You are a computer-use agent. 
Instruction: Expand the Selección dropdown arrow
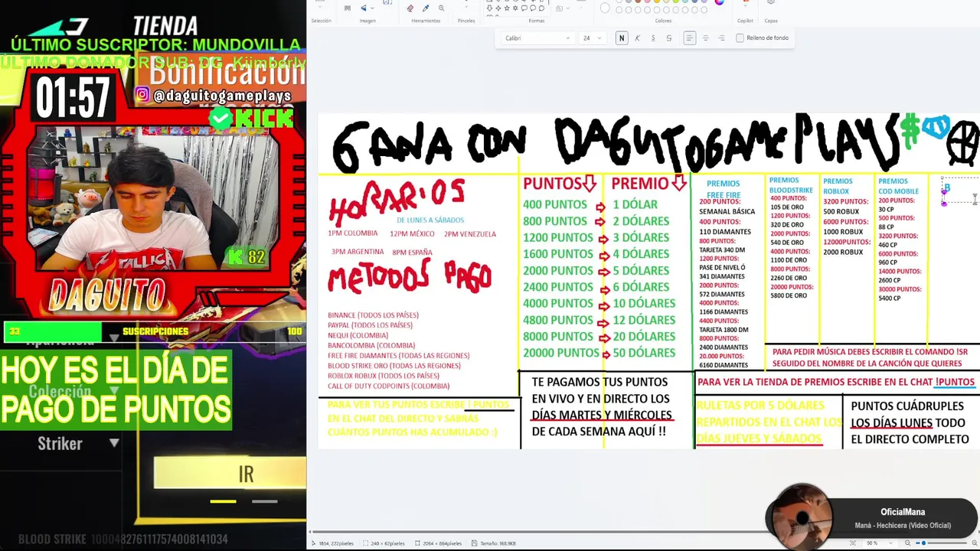coord(320,7)
